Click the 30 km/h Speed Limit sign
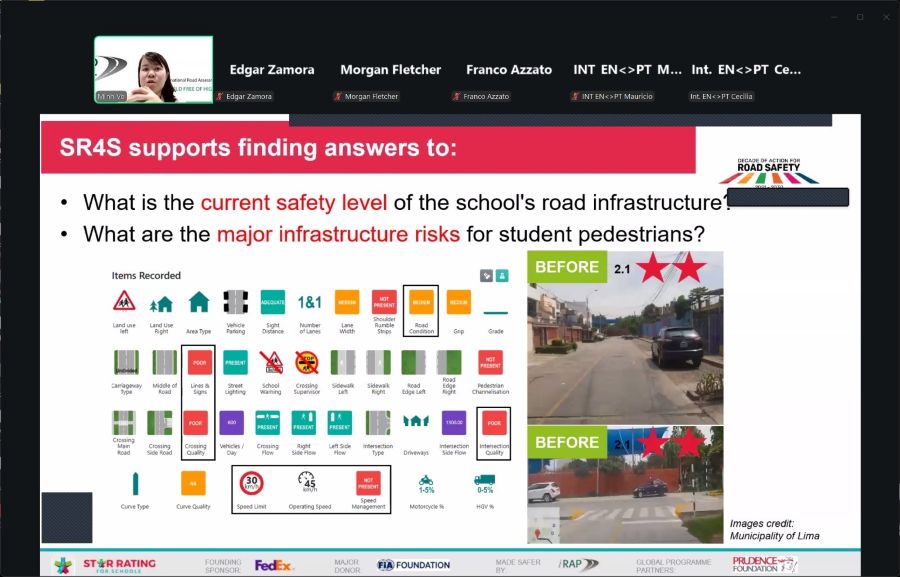Screen dimensions: 900x577 tap(251, 483)
